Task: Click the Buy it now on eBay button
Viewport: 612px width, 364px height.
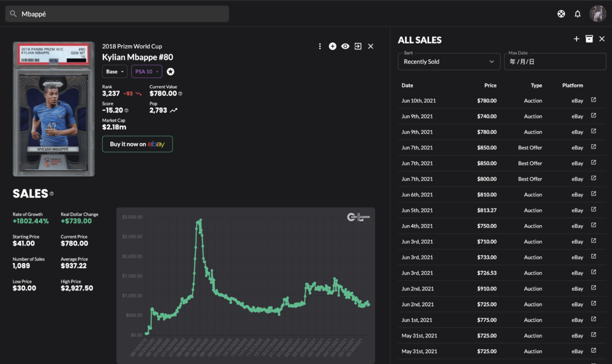Action: tap(137, 144)
